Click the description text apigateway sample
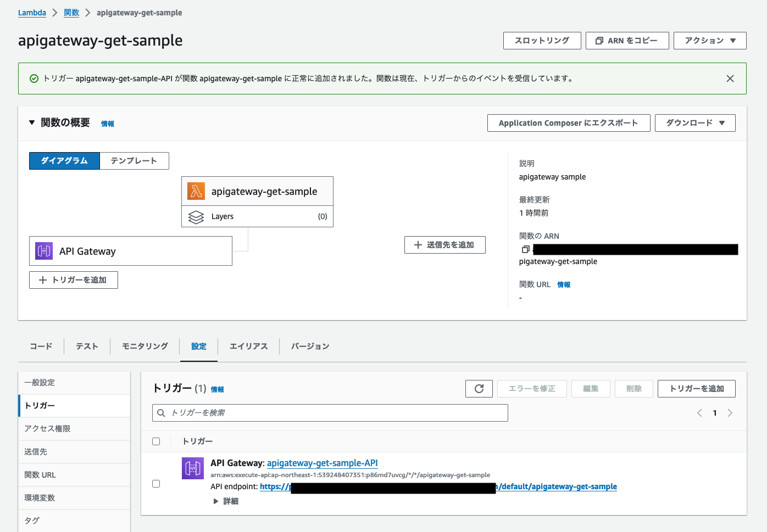 [x=552, y=177]
